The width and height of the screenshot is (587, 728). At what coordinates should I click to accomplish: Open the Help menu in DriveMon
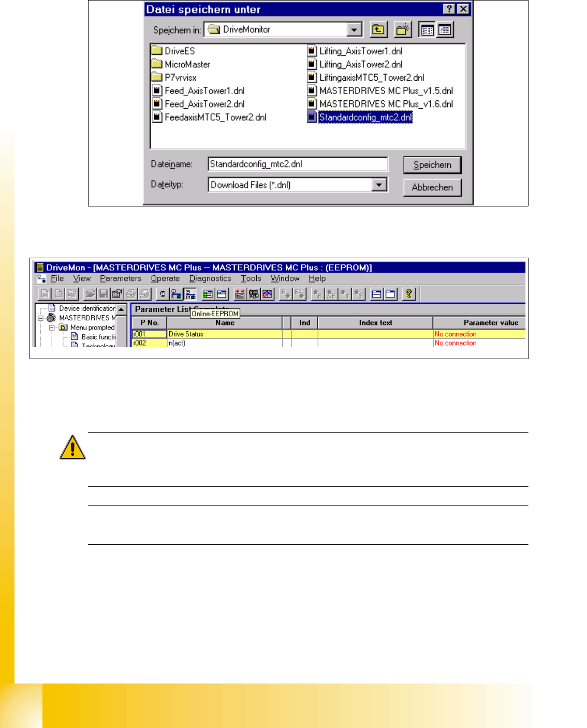click(x=317, y=278)
